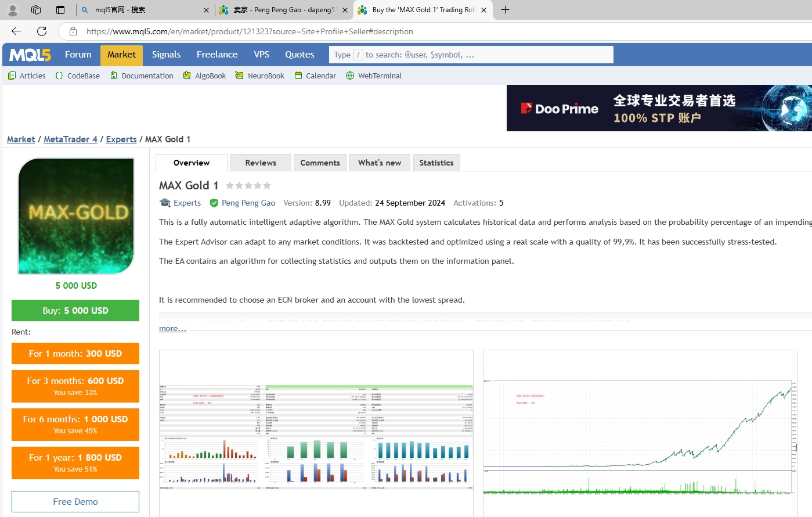Screen dimensions: 812x517
Task: Click the Buy: 5 000 USD button
Action: coord(75,310)
